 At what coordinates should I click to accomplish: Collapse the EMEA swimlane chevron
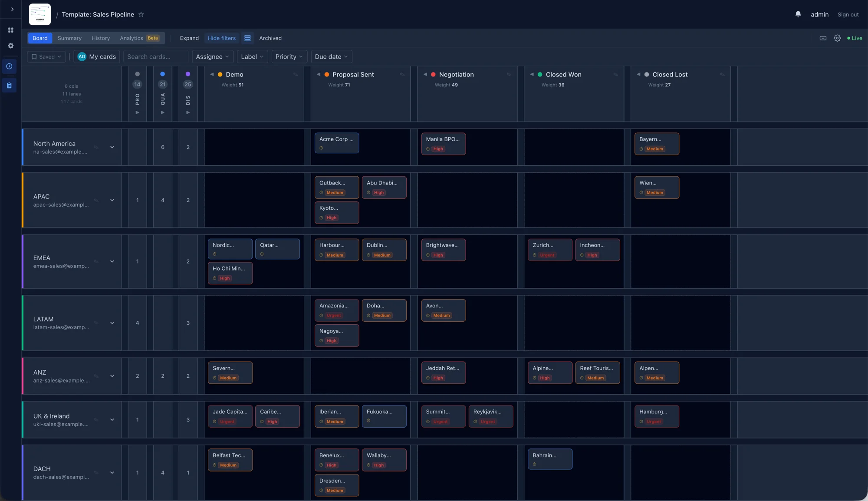pos(112,262)
